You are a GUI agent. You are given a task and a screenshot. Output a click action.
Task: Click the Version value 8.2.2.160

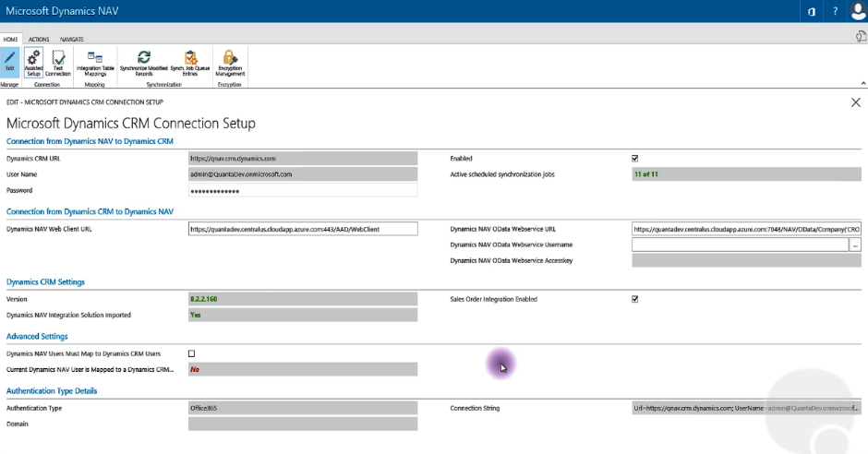(x=303, y=299)
